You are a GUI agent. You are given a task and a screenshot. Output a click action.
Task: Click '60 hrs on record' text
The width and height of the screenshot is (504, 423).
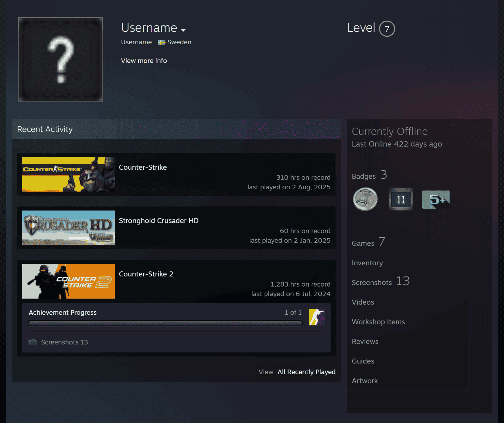pyautogui.click(x=305, y=231)
